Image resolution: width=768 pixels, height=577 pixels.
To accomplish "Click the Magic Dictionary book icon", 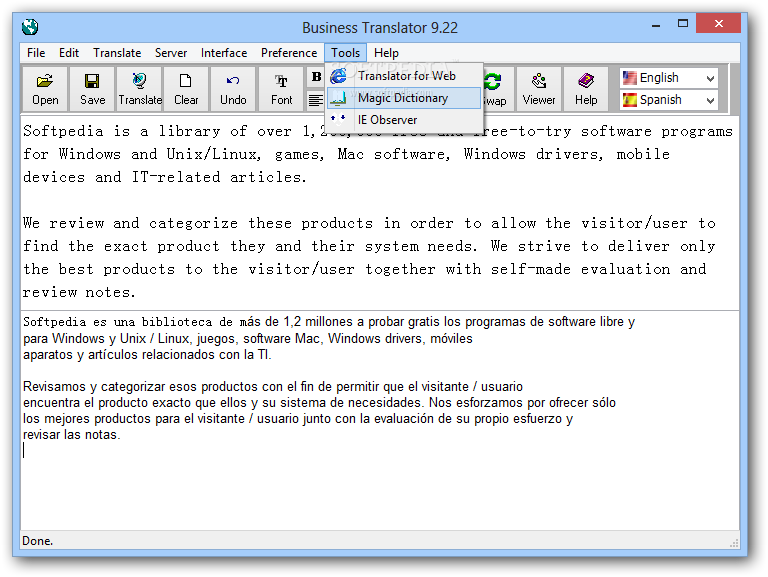I will point(338,98).
